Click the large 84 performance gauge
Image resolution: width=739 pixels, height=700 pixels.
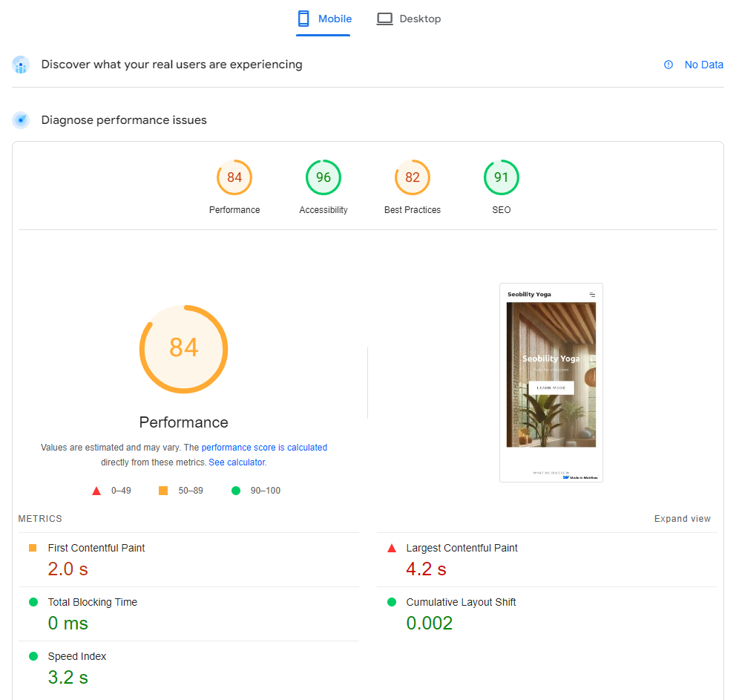pos(184,350)
